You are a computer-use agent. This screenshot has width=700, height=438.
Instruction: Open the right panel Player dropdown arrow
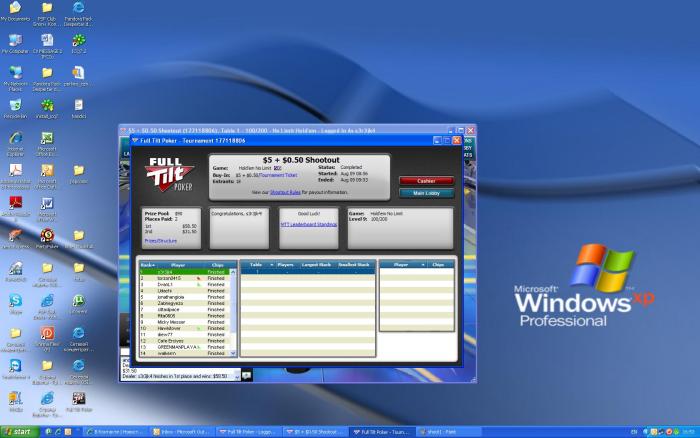423,265
